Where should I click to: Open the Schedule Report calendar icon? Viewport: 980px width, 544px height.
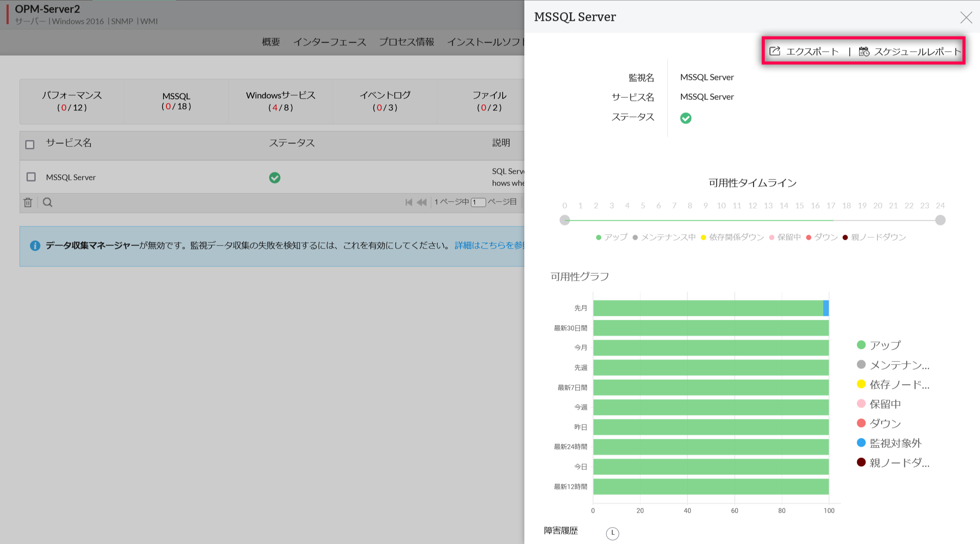[863, 51]
